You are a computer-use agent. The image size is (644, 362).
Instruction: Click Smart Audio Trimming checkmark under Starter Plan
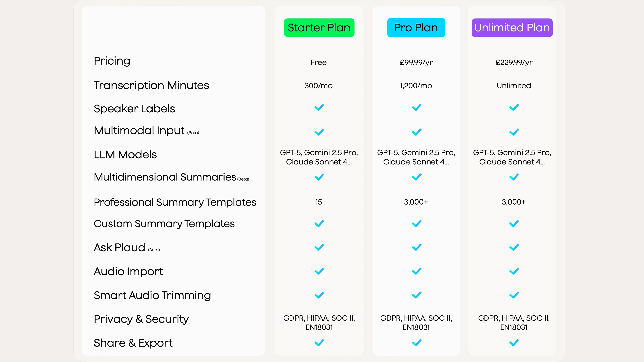(x=319, y=295)
